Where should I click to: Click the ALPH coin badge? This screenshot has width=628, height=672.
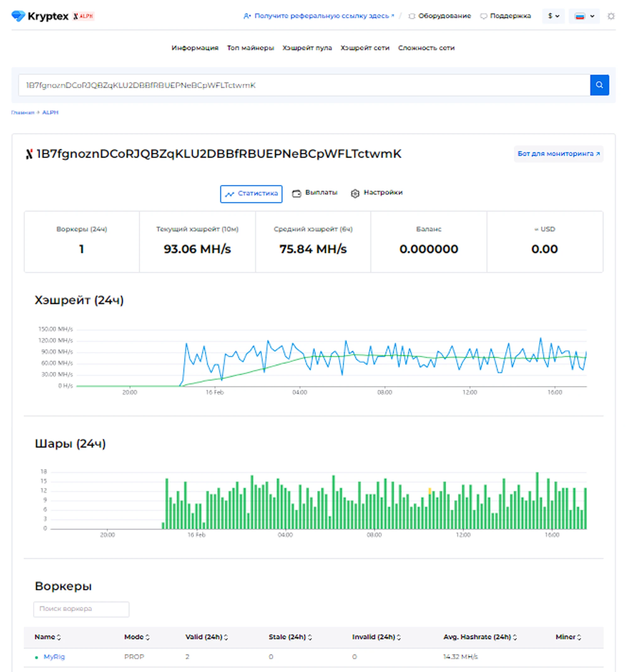click(x=84, y=16)
